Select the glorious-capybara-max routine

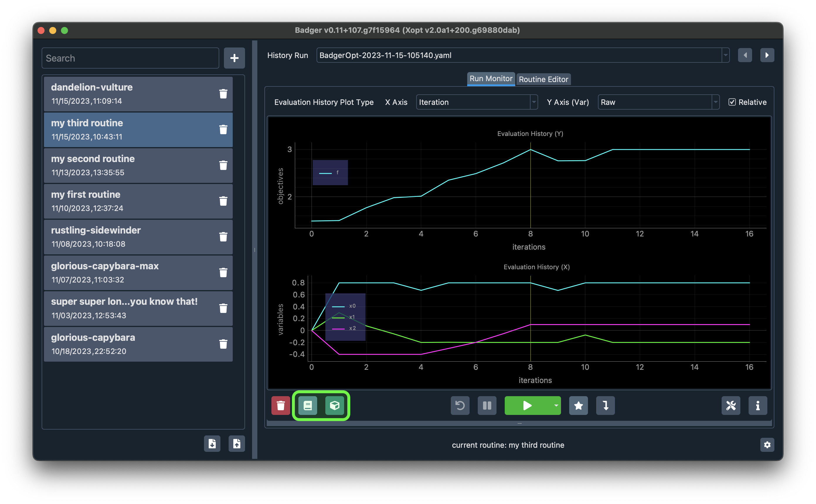tap(138, 273)
